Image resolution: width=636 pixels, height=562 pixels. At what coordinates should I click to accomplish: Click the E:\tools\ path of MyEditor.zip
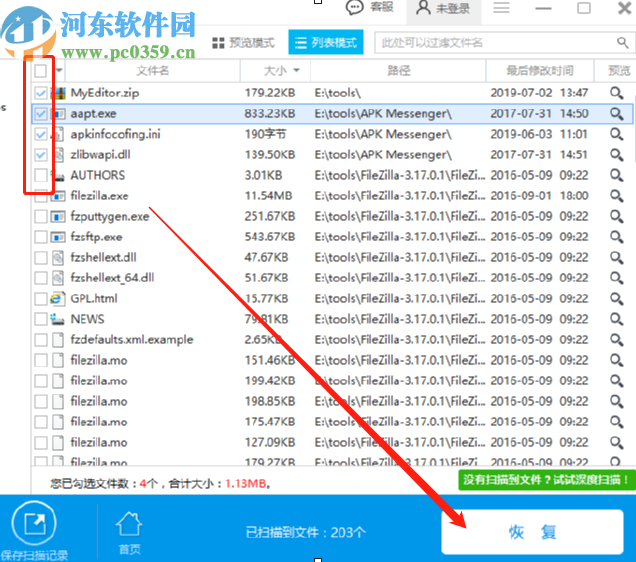pos(337,93)
